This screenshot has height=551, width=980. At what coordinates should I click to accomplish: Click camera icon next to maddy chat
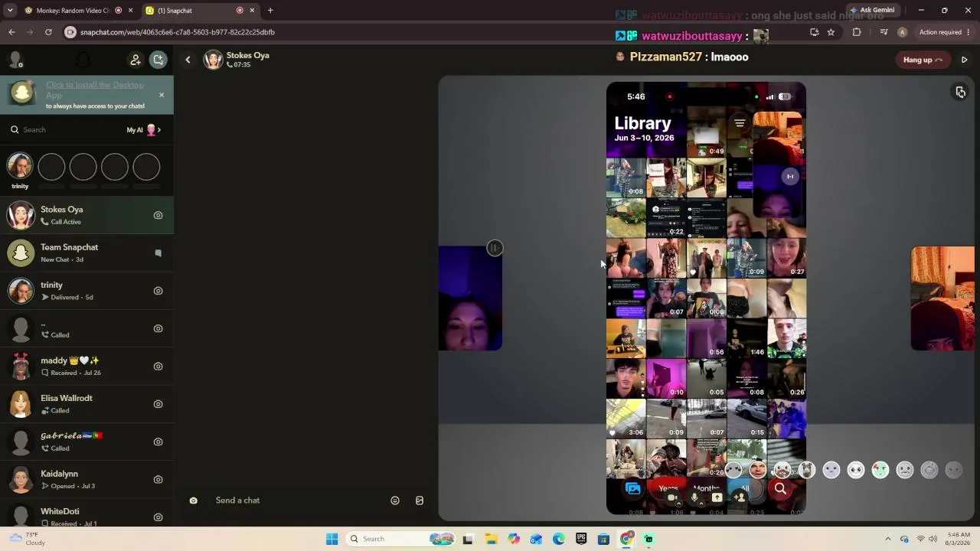click(x=158, y=366)
